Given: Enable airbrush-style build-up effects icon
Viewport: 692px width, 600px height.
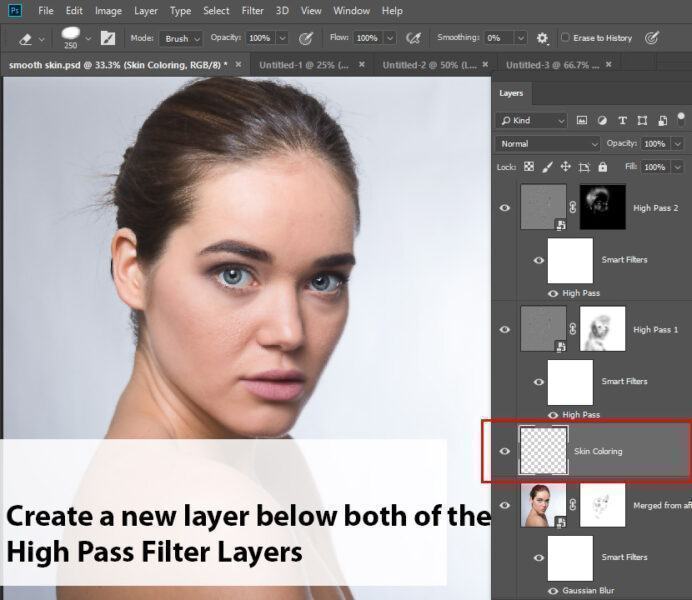Looking at the screenshot, I should pyautogui.click(x=414, y=38).
